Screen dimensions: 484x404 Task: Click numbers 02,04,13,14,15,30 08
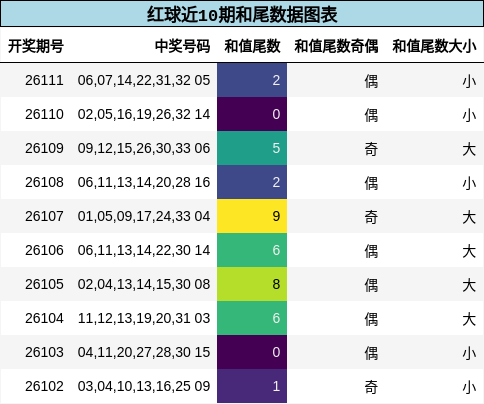[x=144, y=284]
